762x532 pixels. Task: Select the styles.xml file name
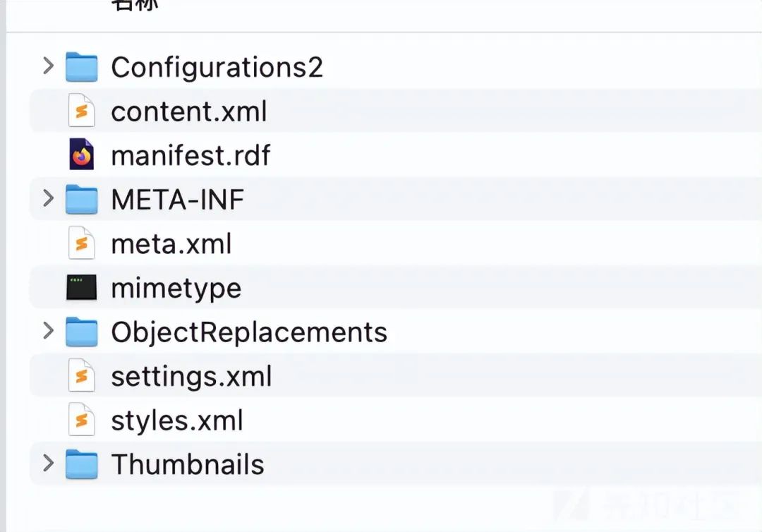[x=177, y=421]
